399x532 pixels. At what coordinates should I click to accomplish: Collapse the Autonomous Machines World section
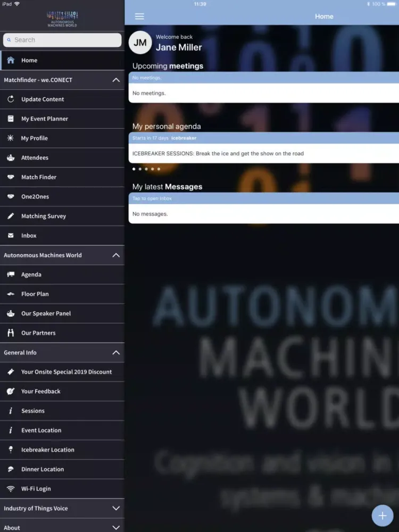116,255
